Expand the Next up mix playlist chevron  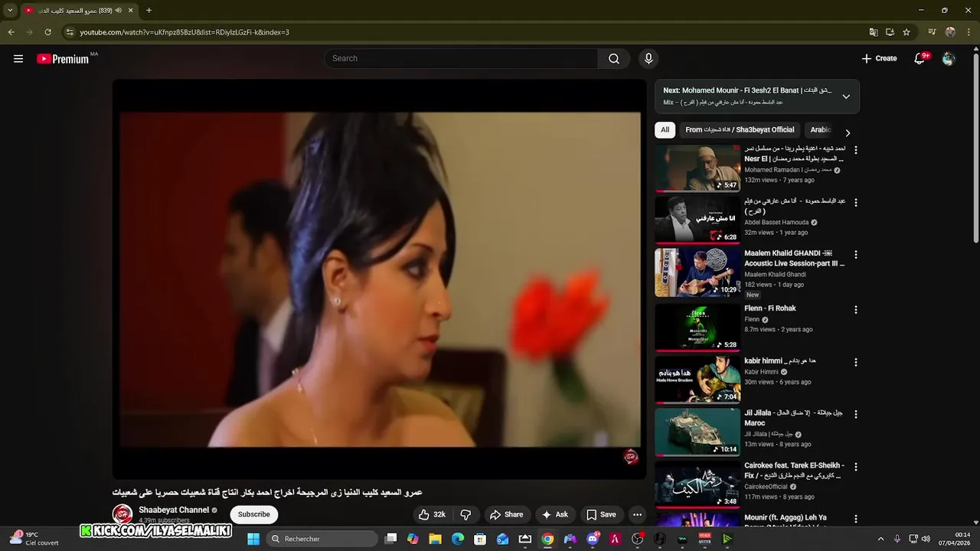(846, 96)
